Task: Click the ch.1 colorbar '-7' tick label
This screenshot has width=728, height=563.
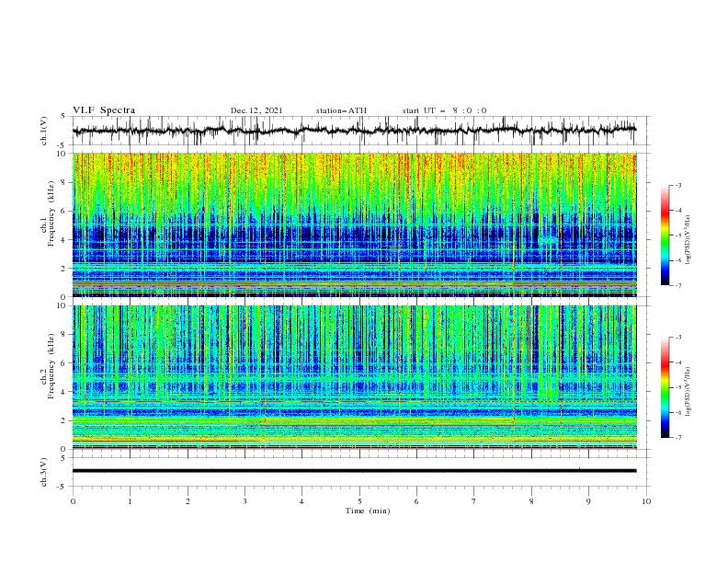Action: tap(677, 285)
